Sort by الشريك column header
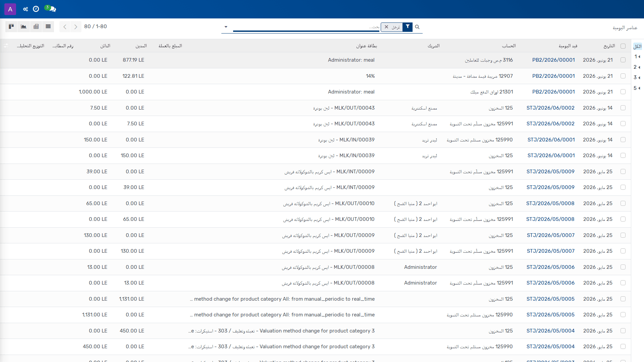The image size is (644, 362). 433,46
